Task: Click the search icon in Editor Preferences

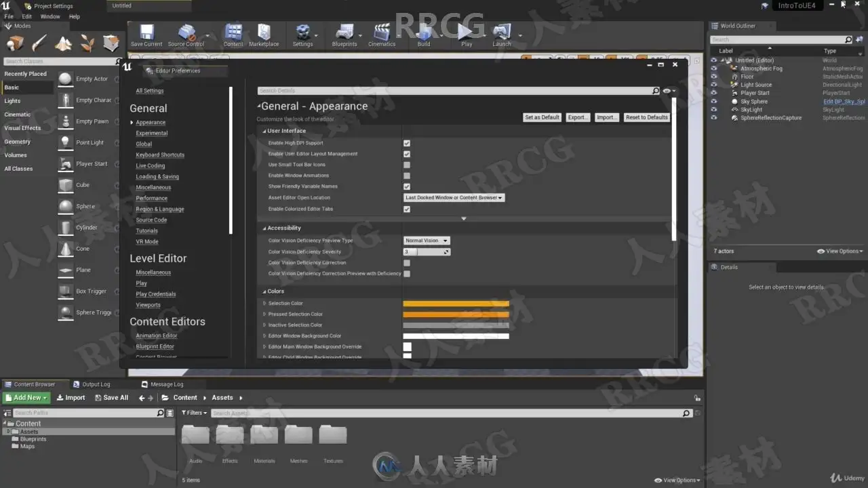Action: coord(656,91)
